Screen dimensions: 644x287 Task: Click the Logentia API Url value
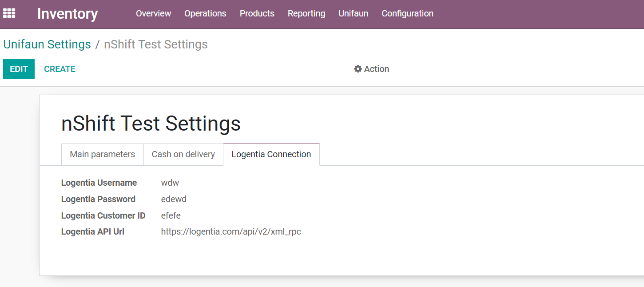point(231,231)
